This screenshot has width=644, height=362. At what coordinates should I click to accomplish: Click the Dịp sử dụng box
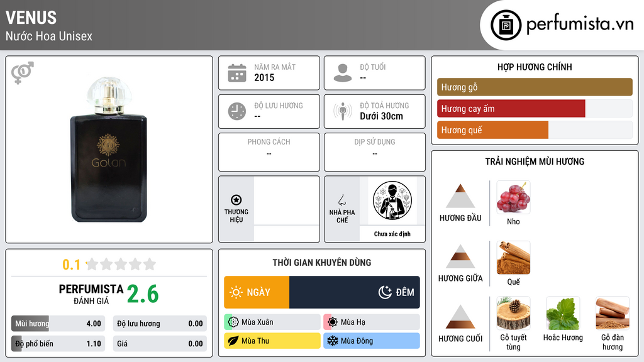[x=375, y=152]
